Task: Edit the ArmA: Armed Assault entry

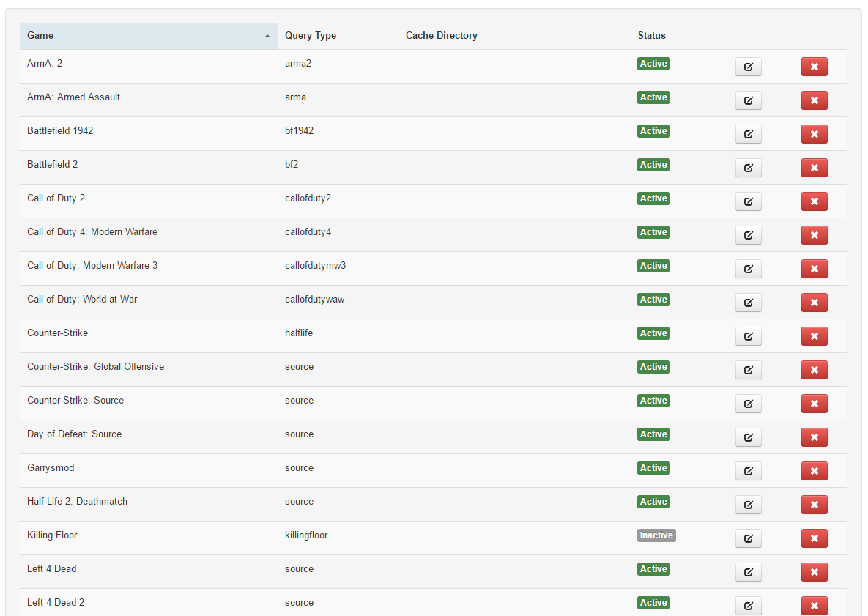Action: tap(749, 101)
